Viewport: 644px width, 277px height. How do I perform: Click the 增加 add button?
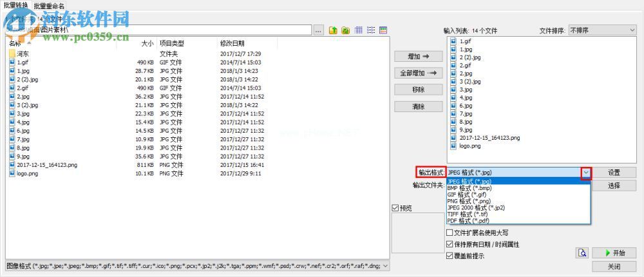[x=419, y=56]
